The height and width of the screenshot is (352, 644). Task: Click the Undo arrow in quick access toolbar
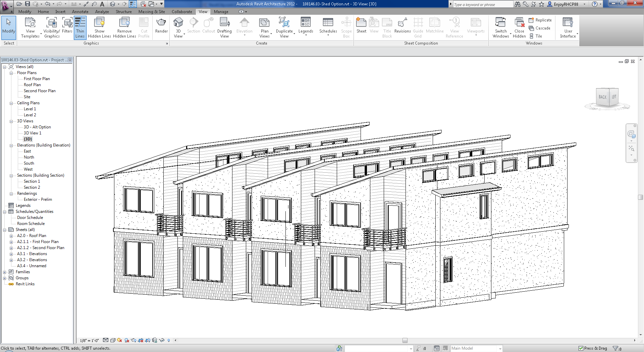point(47,4)
